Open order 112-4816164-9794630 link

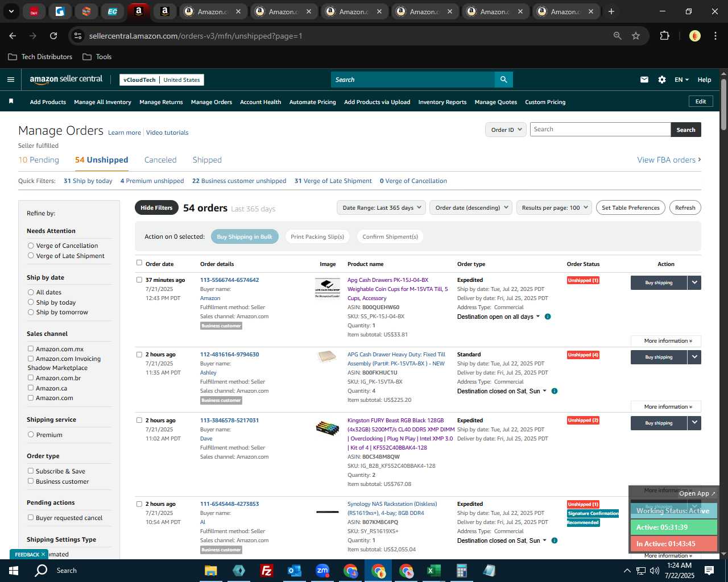(x=229, y=354)
